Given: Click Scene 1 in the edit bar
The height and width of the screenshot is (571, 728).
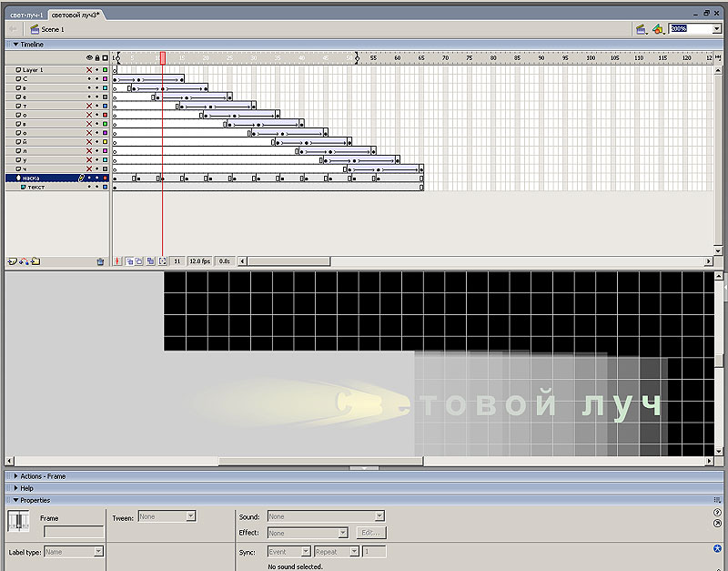Looking at the screenshot, I should (52, 29).
